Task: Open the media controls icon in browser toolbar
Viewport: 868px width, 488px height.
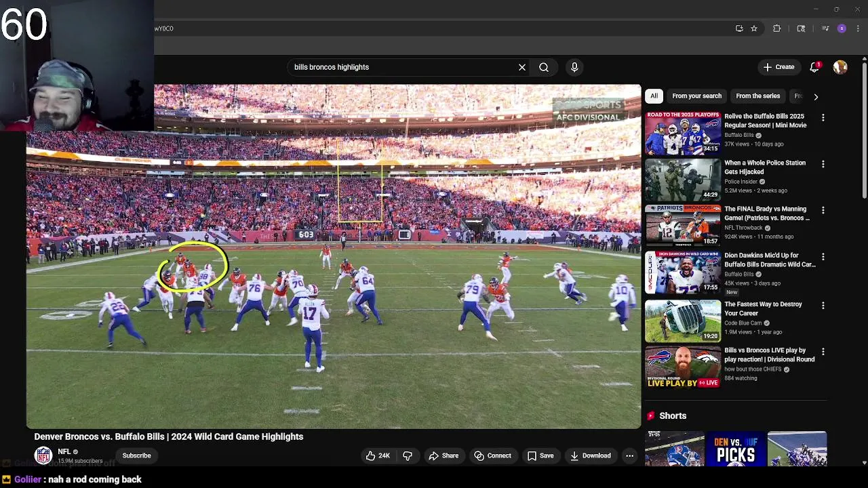Action: click(825, 28)
